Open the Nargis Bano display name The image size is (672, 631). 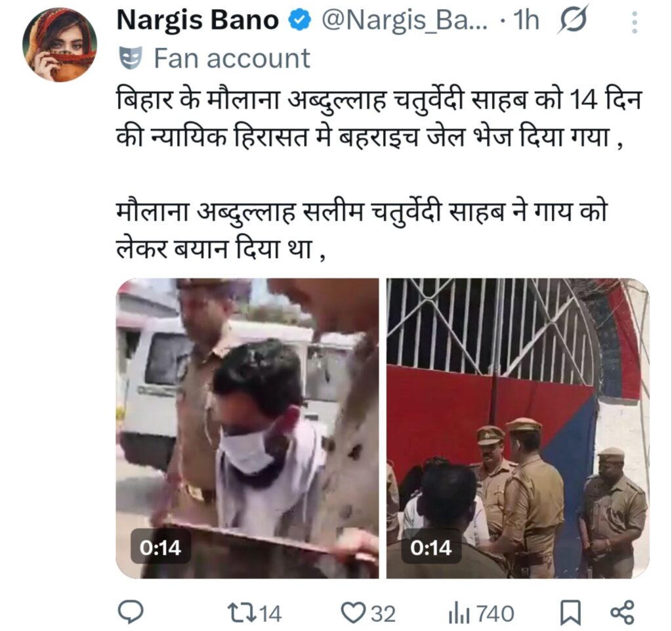coord(197,20)
